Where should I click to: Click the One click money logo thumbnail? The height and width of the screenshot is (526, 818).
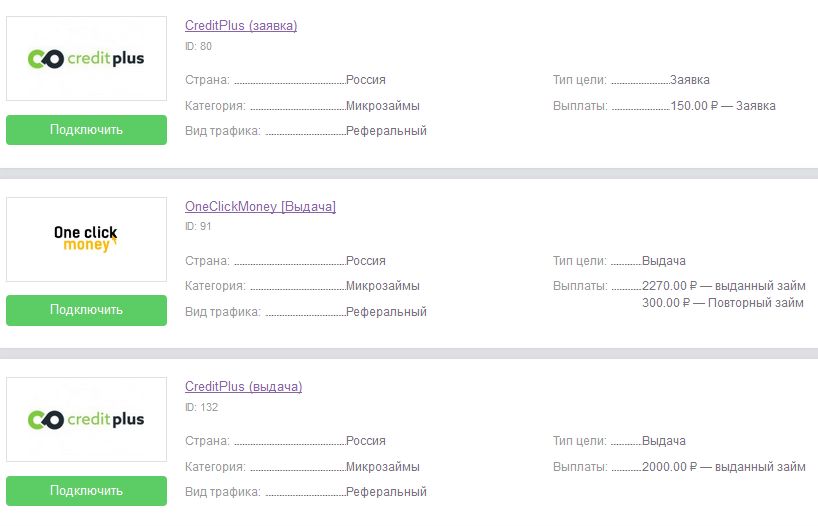[x=87, y=239]
